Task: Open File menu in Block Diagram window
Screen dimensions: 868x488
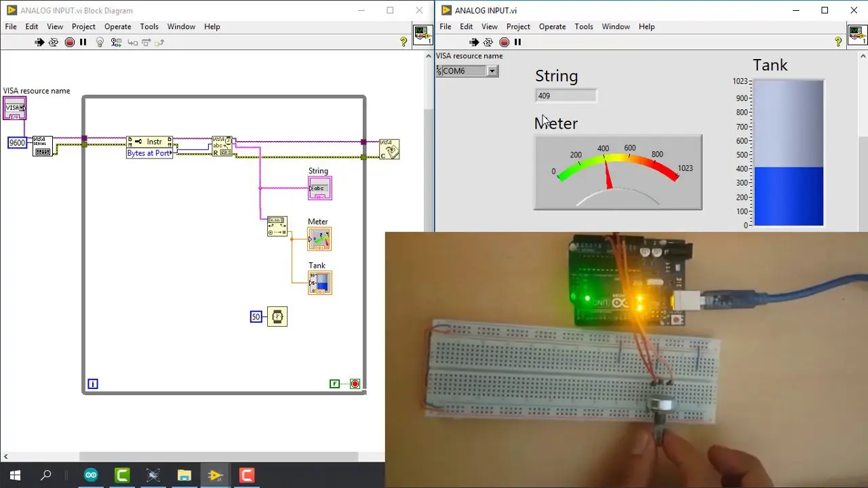Action: point(11,26)
